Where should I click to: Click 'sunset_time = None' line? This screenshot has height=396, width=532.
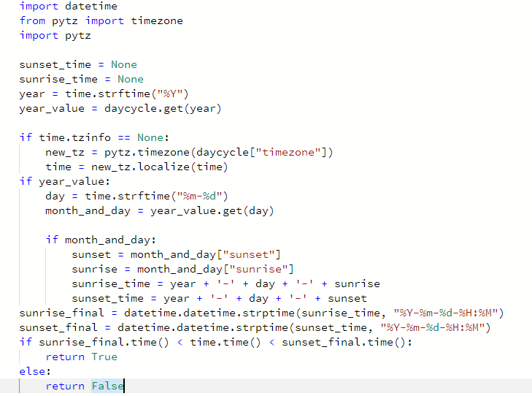pyautogui.click(x=78, y=64)
